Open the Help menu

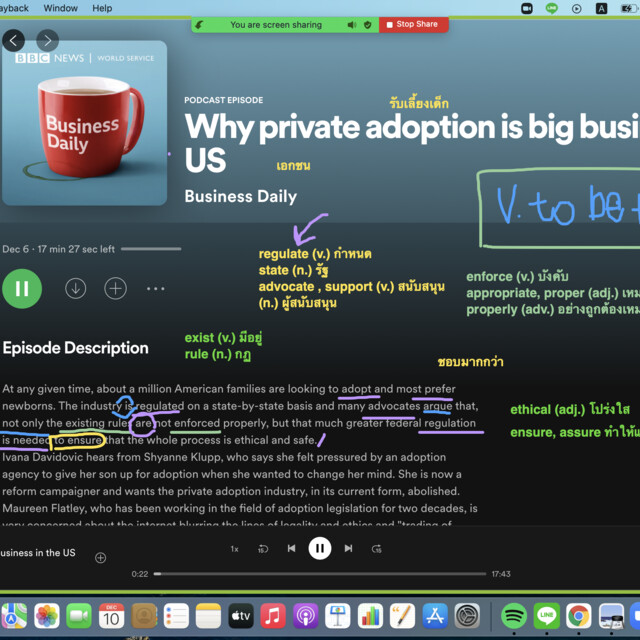pyautogui.click(x=102, y=8)
